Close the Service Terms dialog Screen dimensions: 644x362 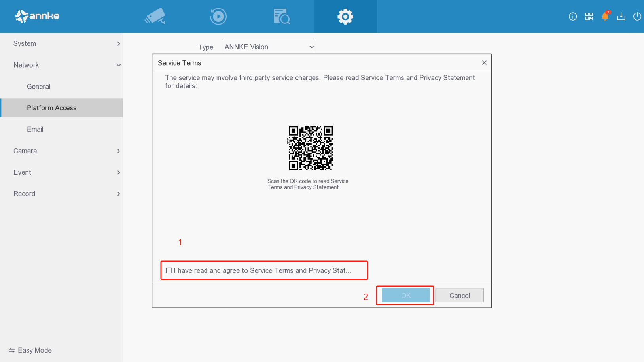484,63
